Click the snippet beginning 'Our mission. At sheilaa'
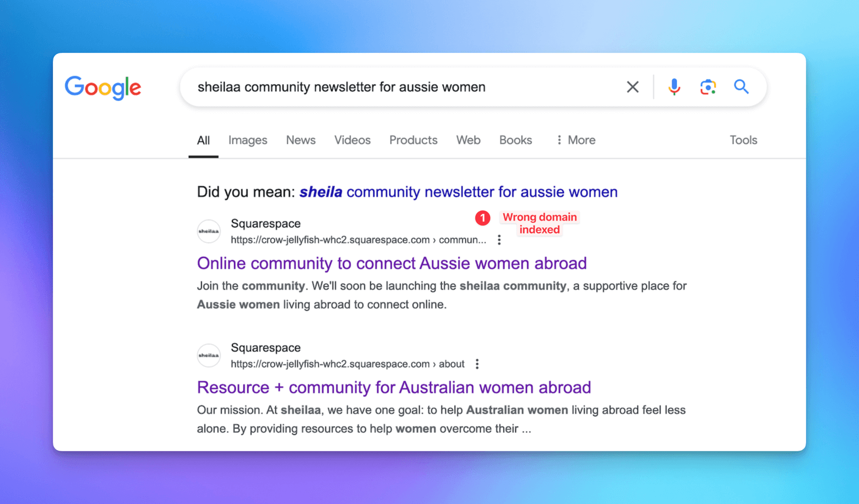The height and width of the screenshot is (504, 859). tap(441, 419)
